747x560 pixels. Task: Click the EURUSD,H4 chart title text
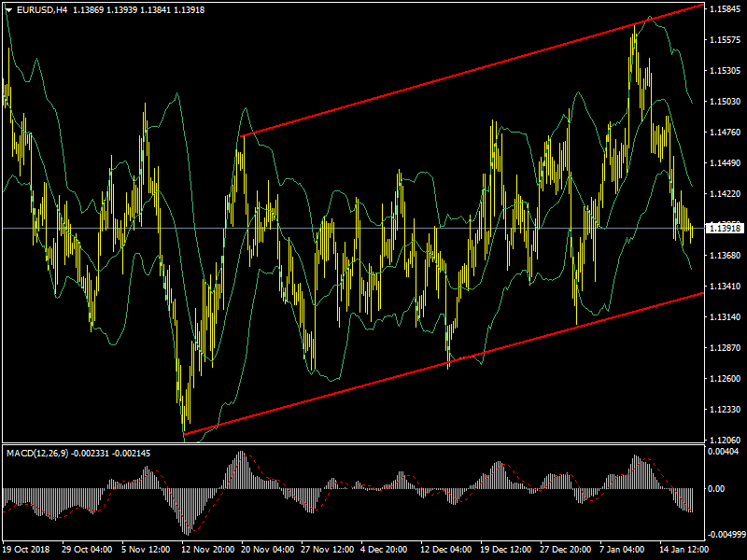(42, 9)
